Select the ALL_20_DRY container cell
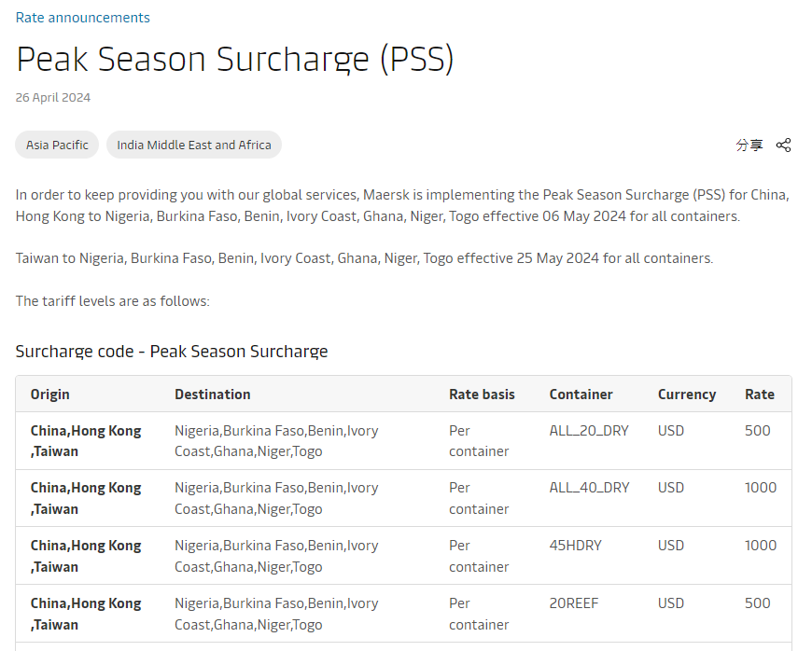The image size is (812, 651). coord(589,431)
